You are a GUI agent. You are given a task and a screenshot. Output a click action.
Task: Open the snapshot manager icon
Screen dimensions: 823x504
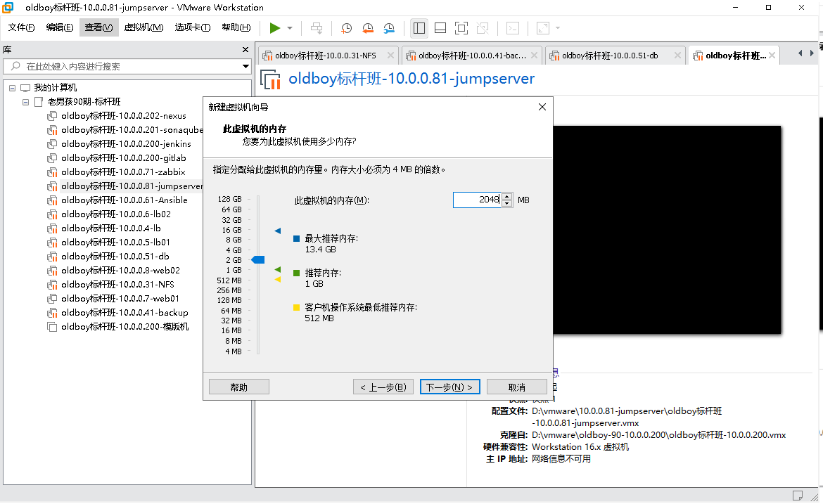pos(389,28)
